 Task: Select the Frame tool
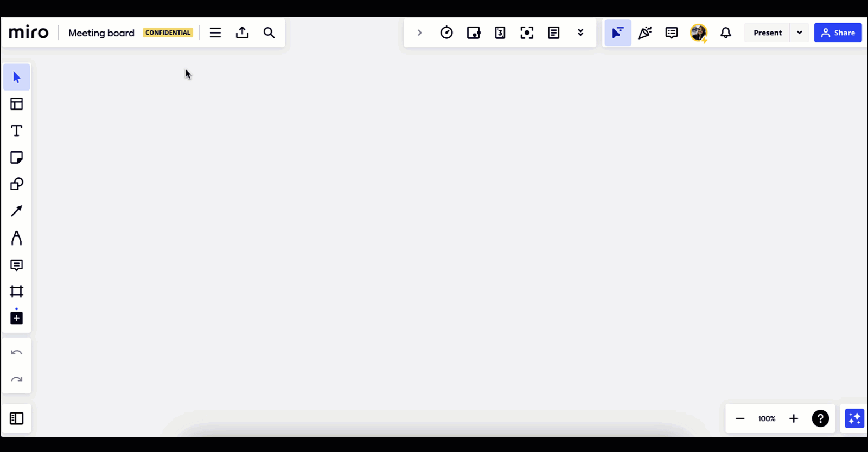tap(16, 292)
